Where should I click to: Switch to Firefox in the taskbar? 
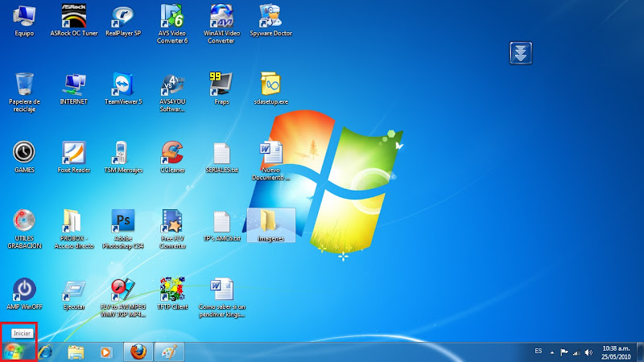pyautogui.click(x=138, y=352)
